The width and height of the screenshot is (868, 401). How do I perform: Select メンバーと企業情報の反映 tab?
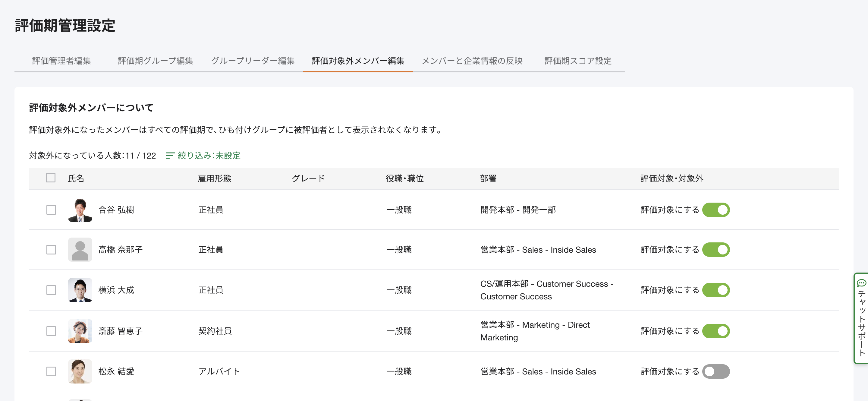pyautogui.click(x=472, y=61)
